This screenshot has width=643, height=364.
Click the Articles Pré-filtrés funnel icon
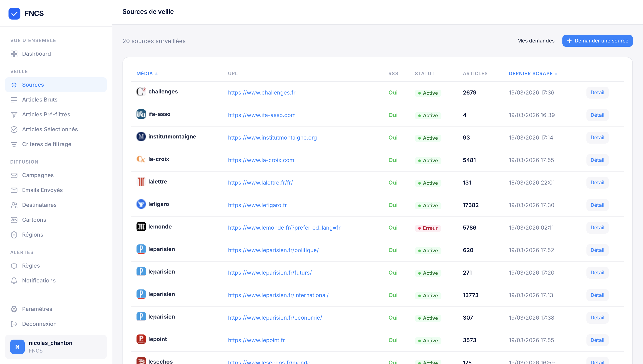14,114
